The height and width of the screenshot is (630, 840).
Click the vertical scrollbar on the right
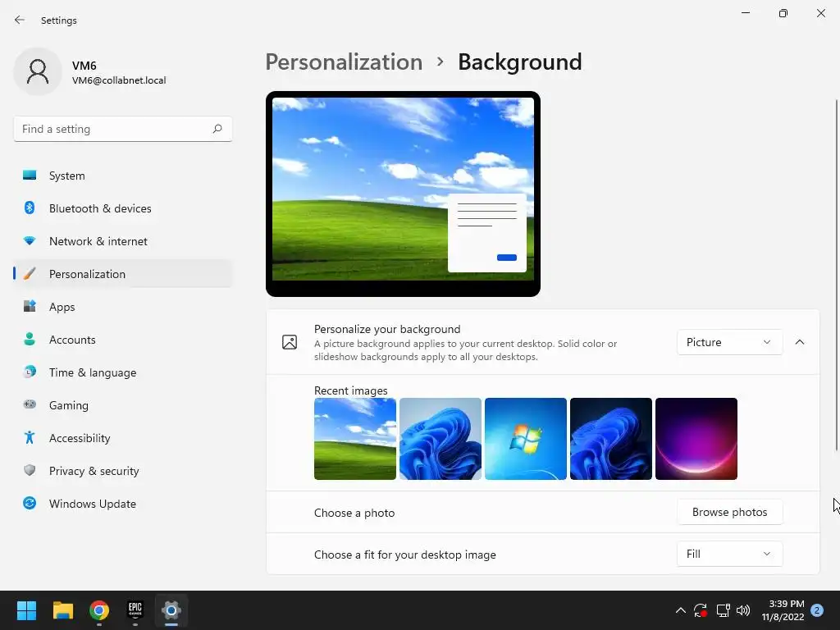click(x=836, y=274)
